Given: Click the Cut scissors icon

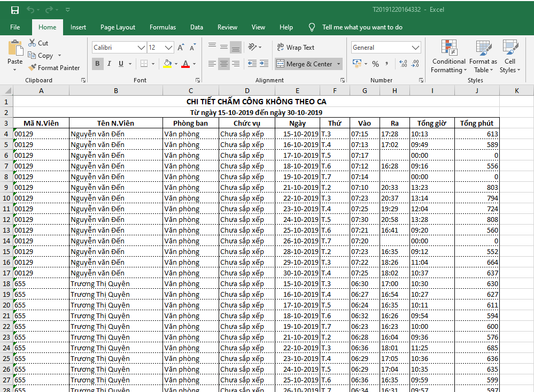Looking at the screenshot, I should pos(33,43).
